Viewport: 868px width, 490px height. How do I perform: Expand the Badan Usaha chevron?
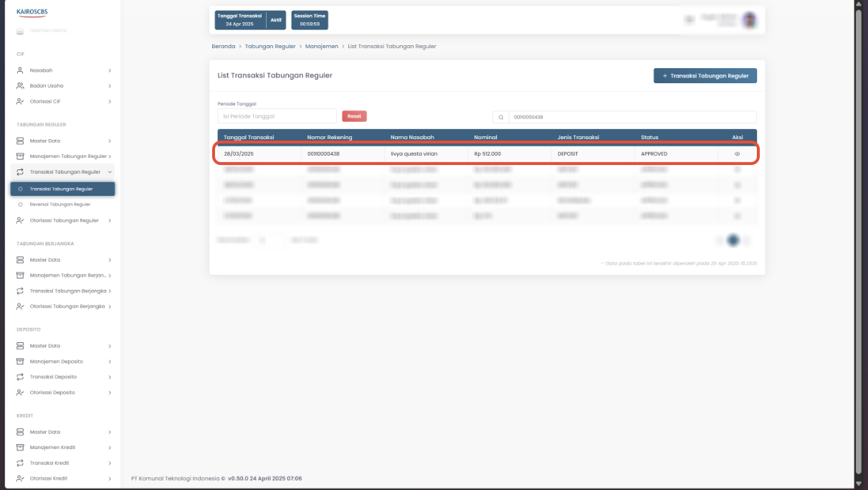110,86
